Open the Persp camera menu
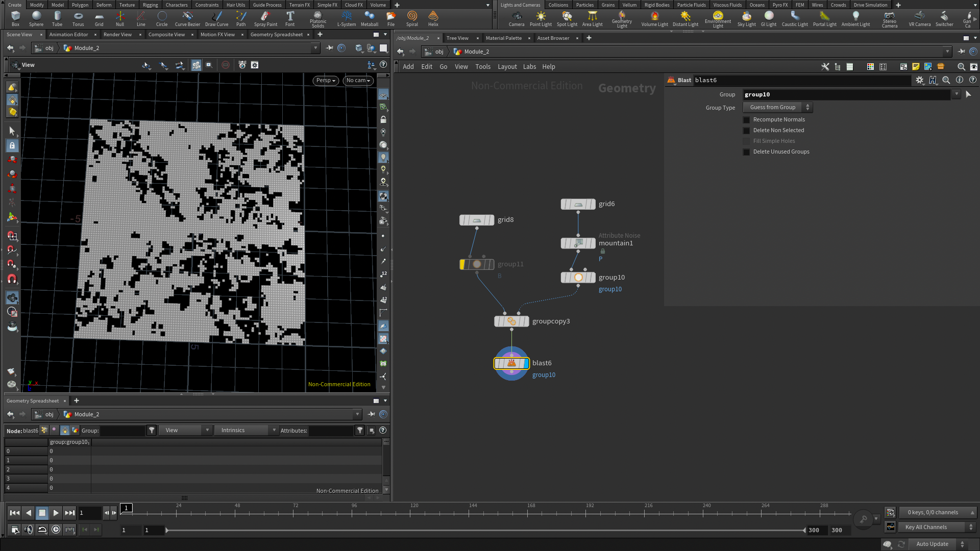 click(326, 81)
